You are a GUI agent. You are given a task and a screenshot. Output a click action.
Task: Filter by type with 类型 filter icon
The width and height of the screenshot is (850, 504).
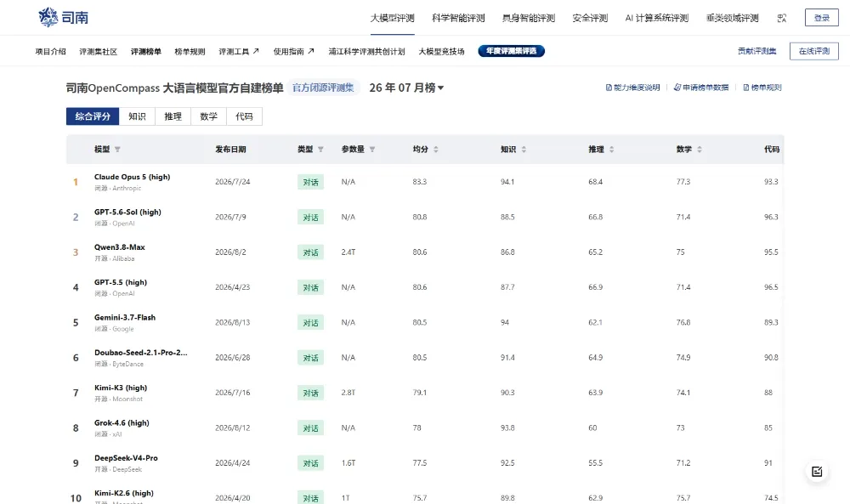tap(320, 150)
